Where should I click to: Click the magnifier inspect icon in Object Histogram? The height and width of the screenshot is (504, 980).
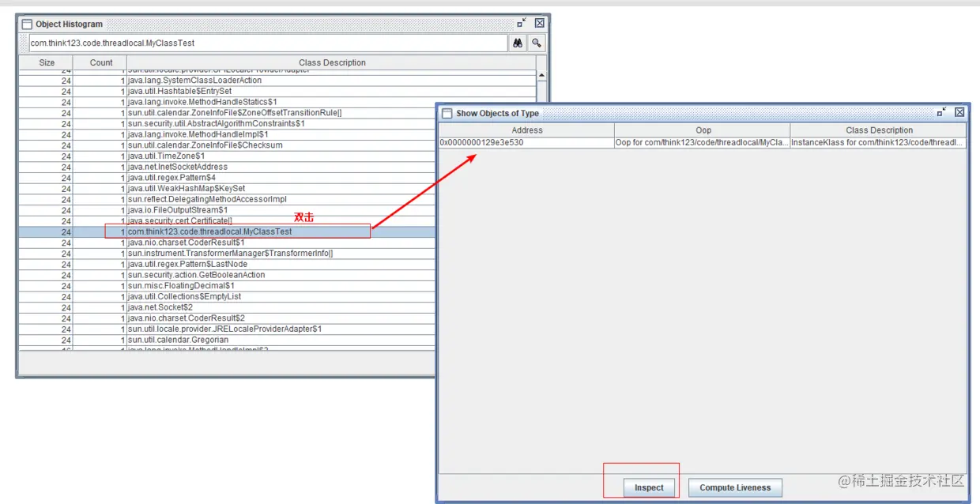pos(537,43)
